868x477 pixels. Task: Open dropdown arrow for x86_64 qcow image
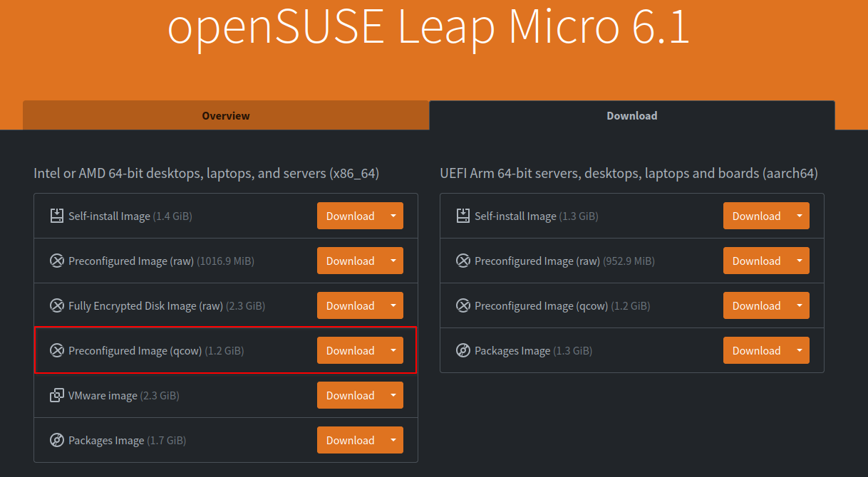pyautogui.click(x=393, y=350)
